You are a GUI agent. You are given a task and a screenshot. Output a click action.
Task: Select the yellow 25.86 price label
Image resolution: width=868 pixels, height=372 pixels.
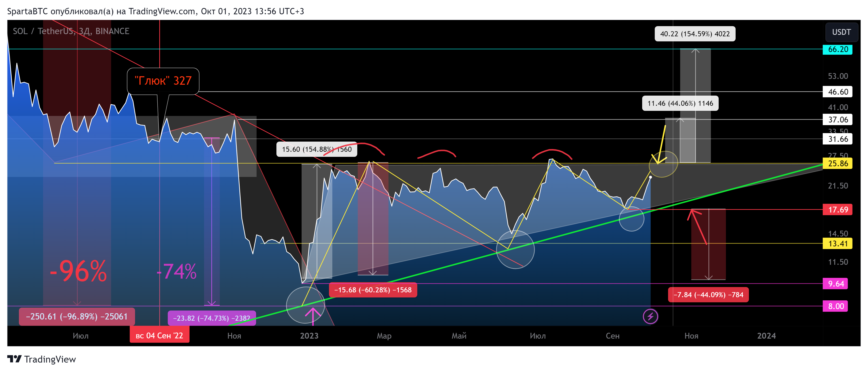[837, 163]
